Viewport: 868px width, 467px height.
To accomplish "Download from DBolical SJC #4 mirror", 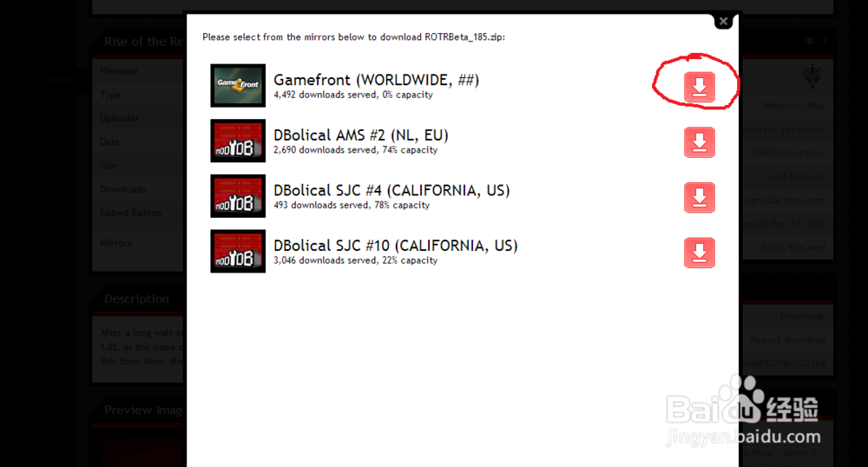I will click(699, 198).
